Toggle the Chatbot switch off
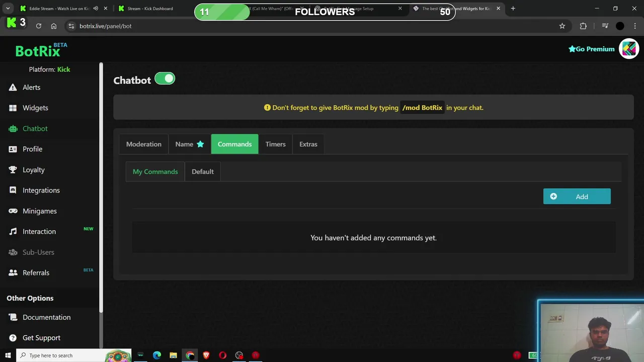The image size is (644, 362). tap(165, 78)
